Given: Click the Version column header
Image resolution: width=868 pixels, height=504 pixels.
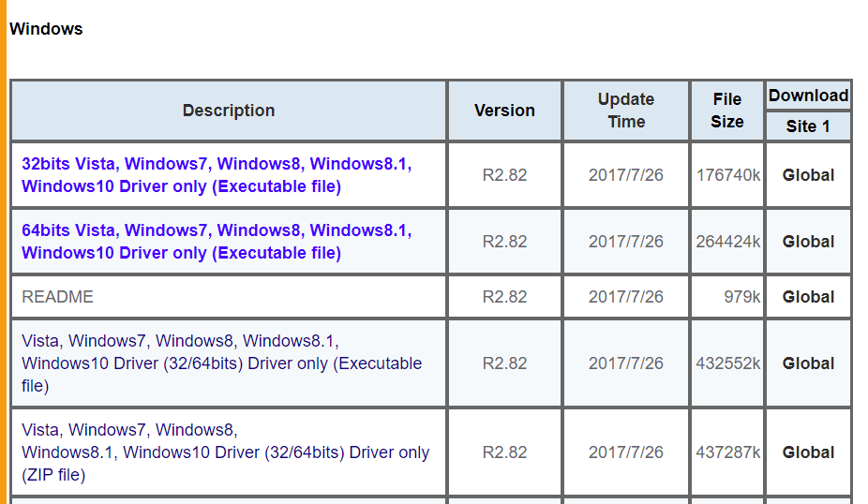Looking at the screenshot, I should (504, 111).
